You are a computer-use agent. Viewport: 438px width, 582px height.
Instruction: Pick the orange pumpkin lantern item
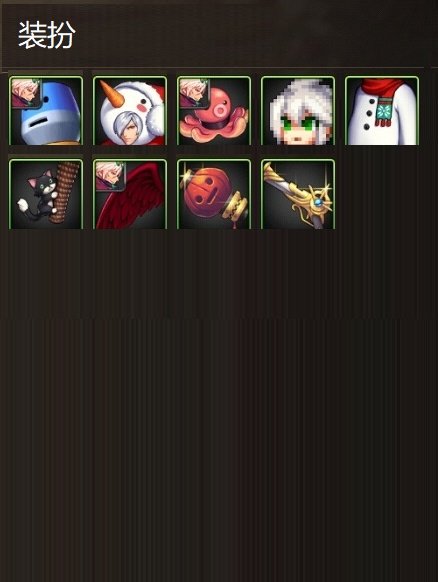(x=214, y=194)
